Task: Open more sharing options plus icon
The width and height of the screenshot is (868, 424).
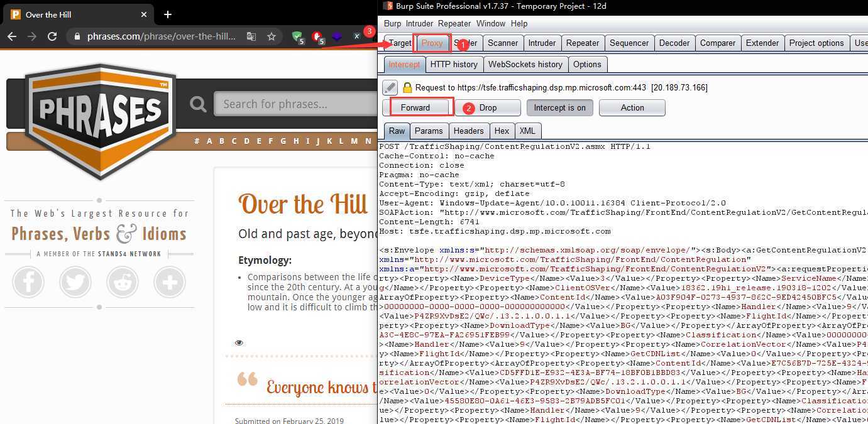Action: point(170,282)
